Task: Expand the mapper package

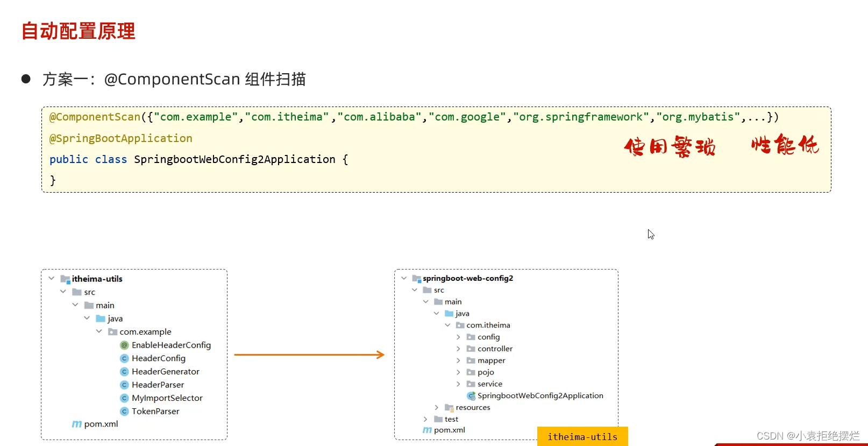Action: tap(458, 360)
